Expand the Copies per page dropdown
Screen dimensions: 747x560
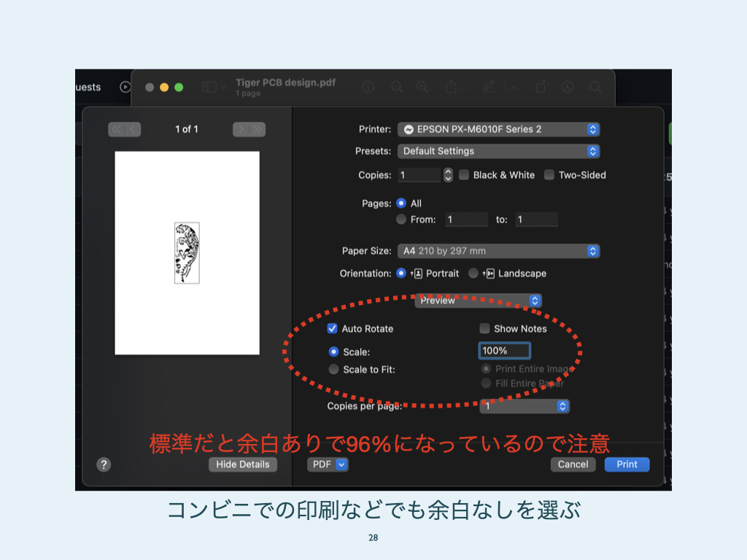(x=525, y=406)
